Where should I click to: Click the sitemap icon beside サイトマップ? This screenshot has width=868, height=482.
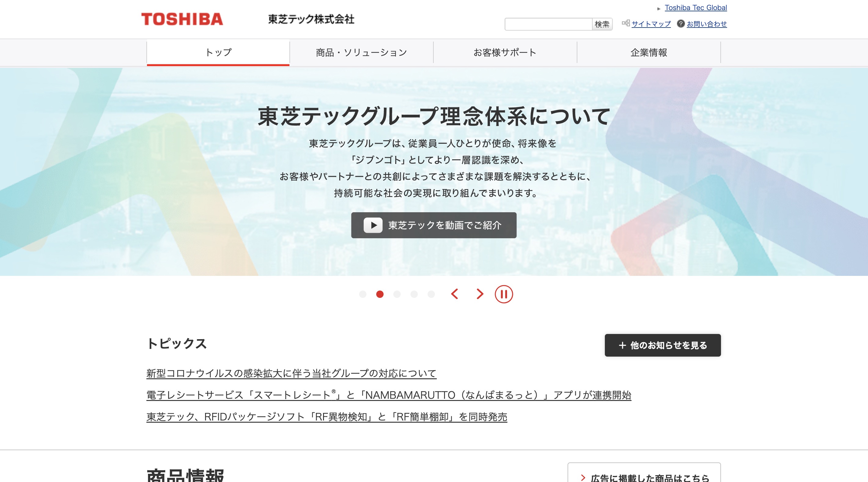[626, 23]
